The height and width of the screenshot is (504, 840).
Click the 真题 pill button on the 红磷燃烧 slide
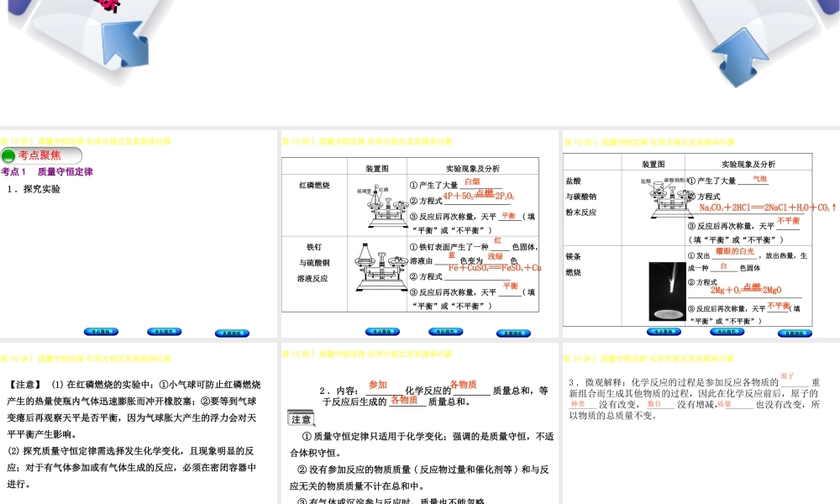[513, 333]
